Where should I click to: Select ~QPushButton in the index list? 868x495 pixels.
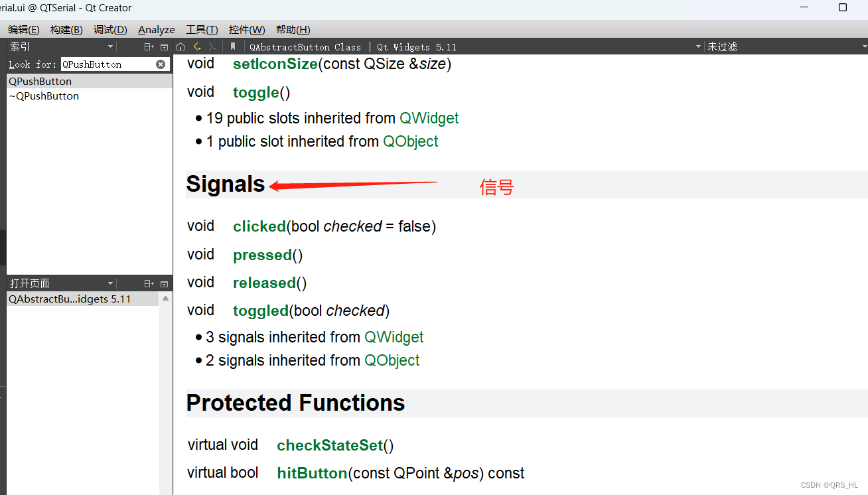click(89, 96)
